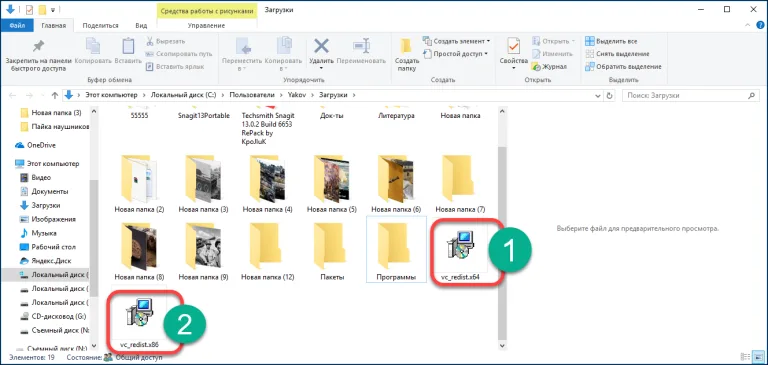Click the Копировать ribbon icon

pos(93,47)
